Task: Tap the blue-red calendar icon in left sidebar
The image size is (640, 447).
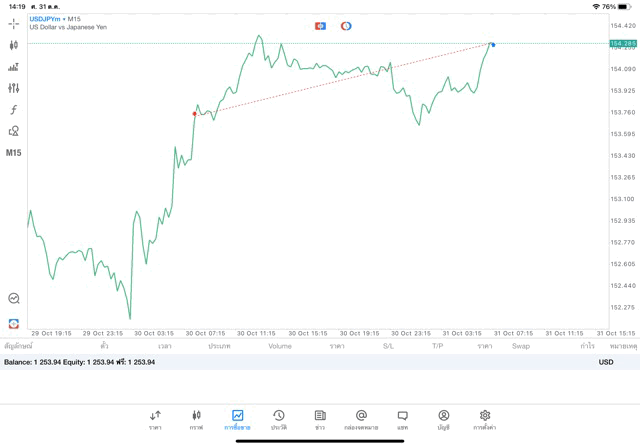Action: (x=14, y=324)
